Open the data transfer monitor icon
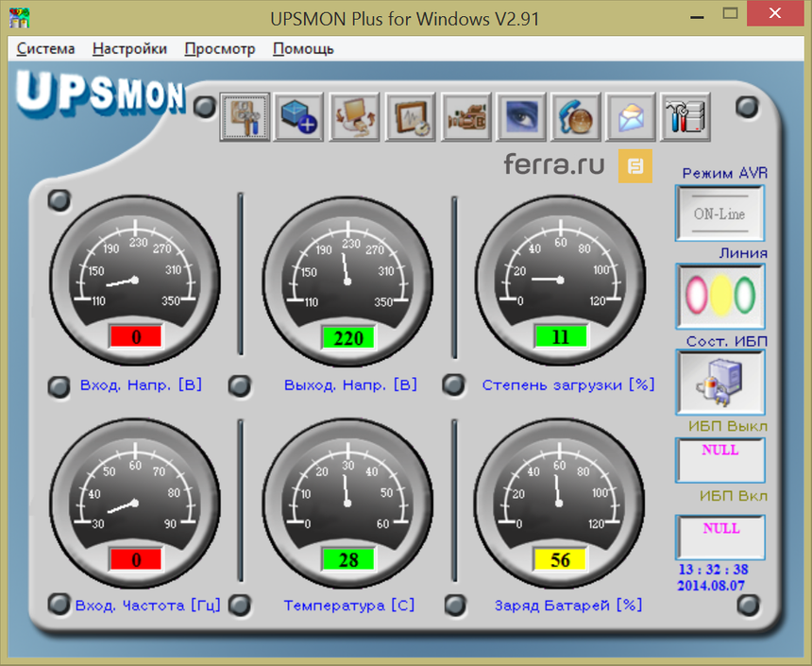Screen dimensions: 812x666 click(x=355, y=116)
